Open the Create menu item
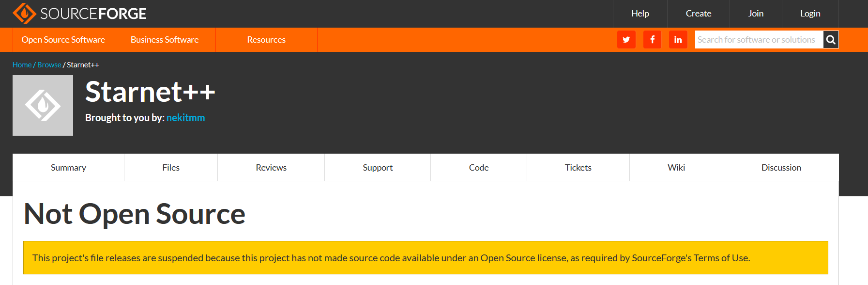 point(698,14)
